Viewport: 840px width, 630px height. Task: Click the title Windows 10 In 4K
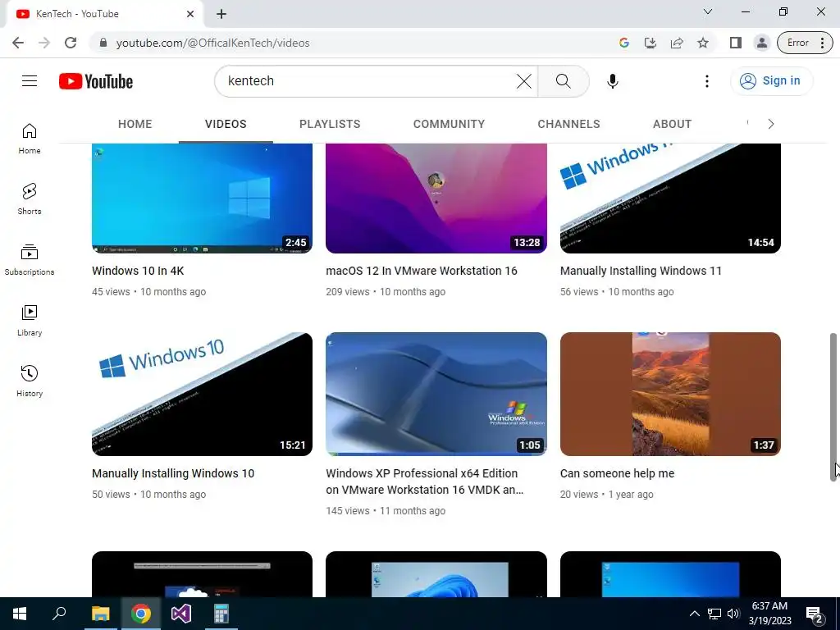138,271
